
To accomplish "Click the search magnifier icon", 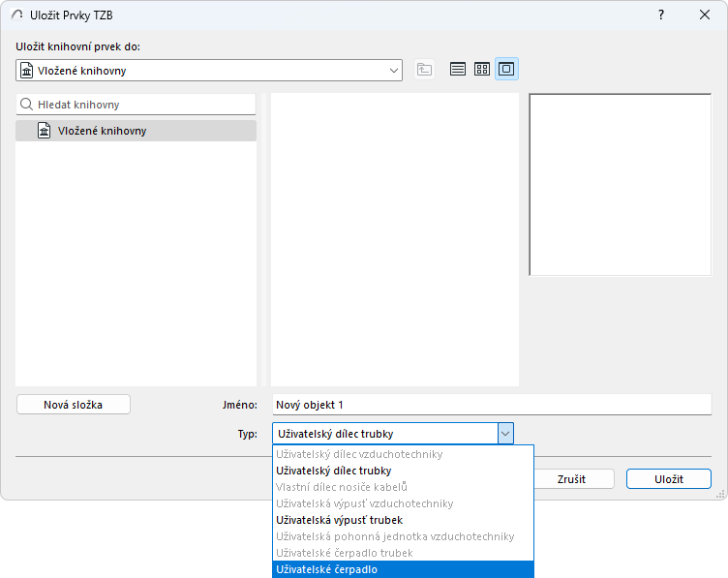I will click(x=27, y=105).
